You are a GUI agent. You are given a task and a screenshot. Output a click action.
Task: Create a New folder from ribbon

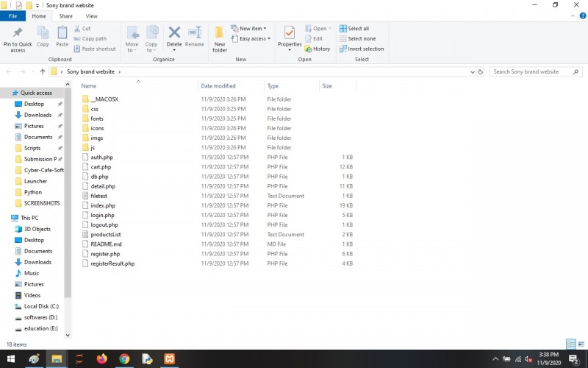[x=219, y=39]
